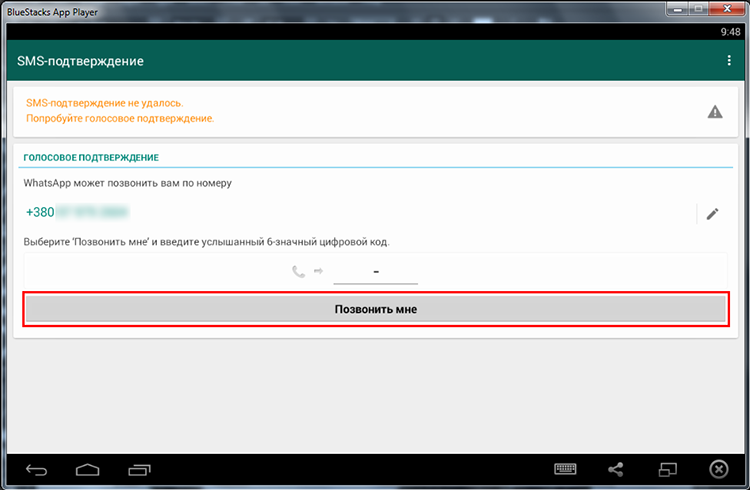This screenshot has width=750, height=490.
Task: Click 'WhatsApp может позвонить вам по номеру'
Action: (x=128, y=183)
